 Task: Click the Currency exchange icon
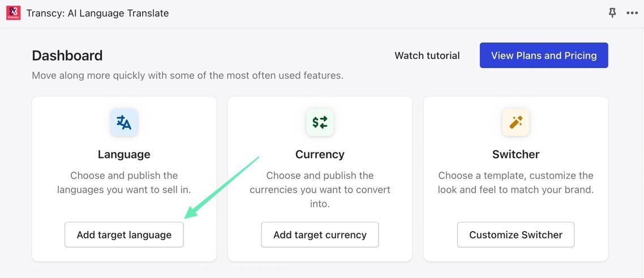(x=320, y=122)
